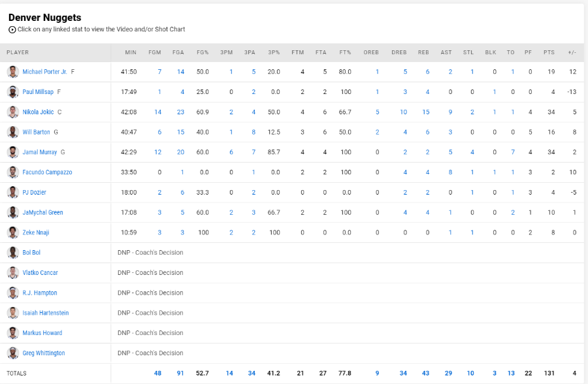Select Greg Whittington's headshot
This screenshot has height=384, width=588.
[13, 353]
